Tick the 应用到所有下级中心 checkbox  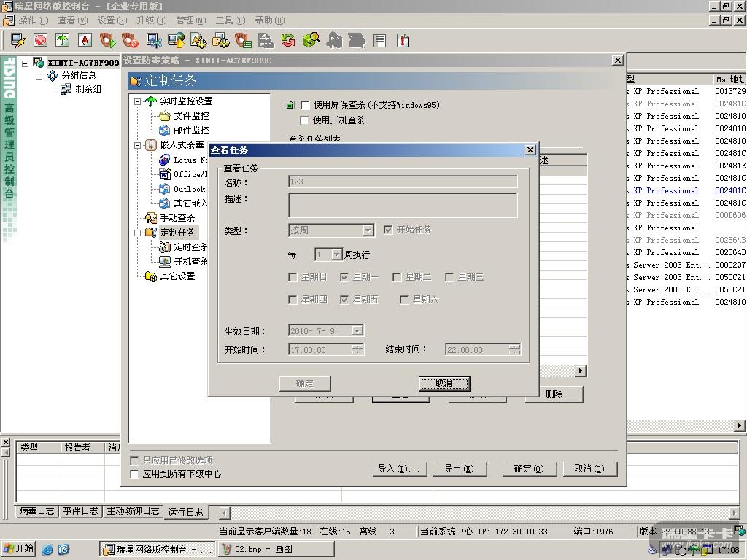pyautogui.click(x=134, y=474)
